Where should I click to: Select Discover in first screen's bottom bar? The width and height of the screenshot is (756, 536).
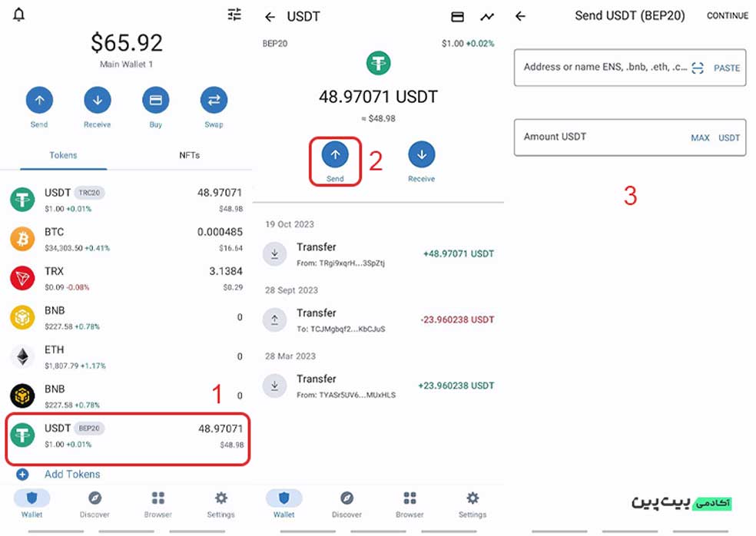(x=94, y=504)
